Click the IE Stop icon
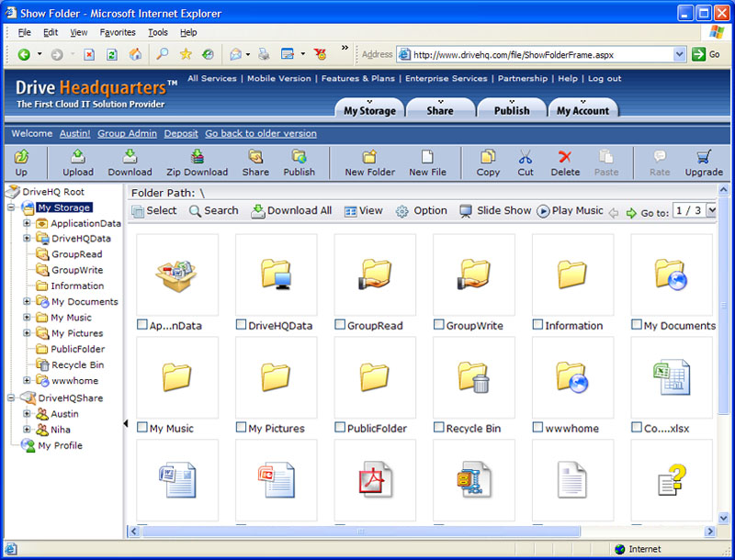 [x=89, y=55]
